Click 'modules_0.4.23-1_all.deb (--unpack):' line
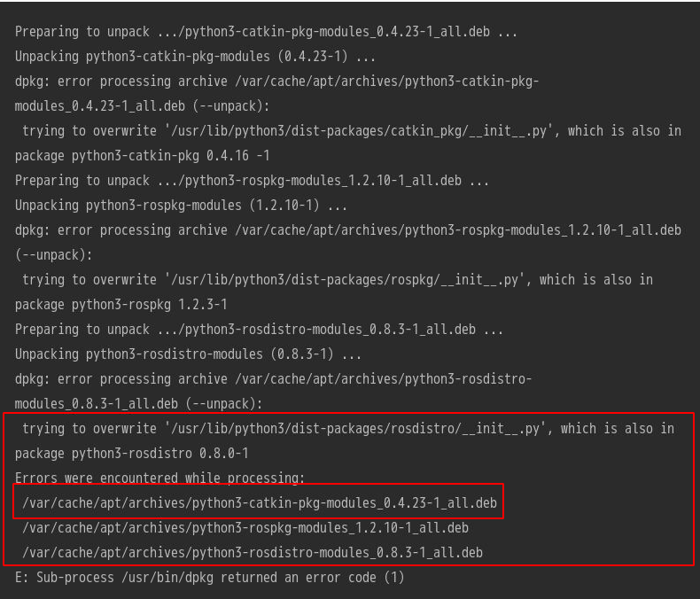Viewport: 700px width, 599px height. tap(142, 106)
